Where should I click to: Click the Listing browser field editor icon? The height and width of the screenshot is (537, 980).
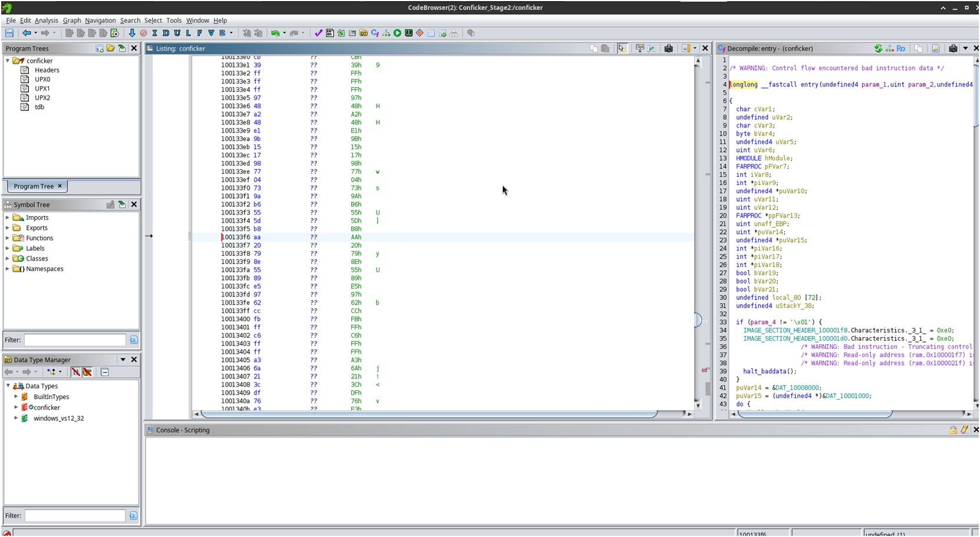(640, 48)
